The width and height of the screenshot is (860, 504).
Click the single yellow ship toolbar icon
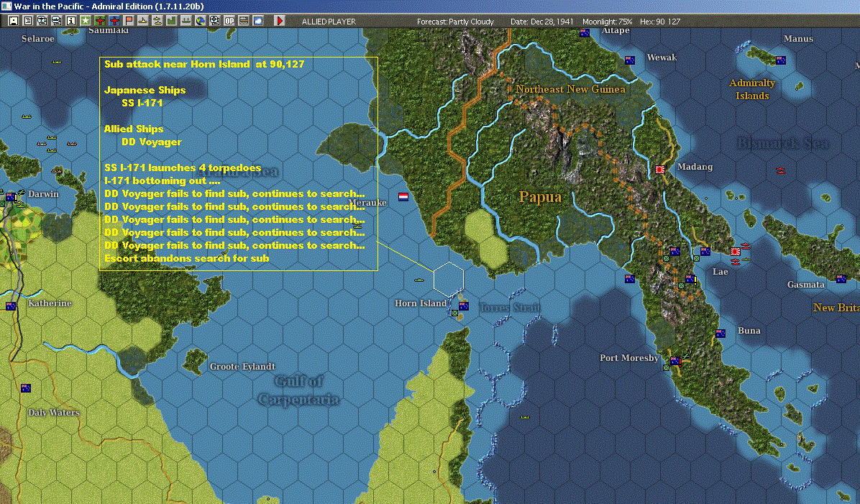[142, 21]
